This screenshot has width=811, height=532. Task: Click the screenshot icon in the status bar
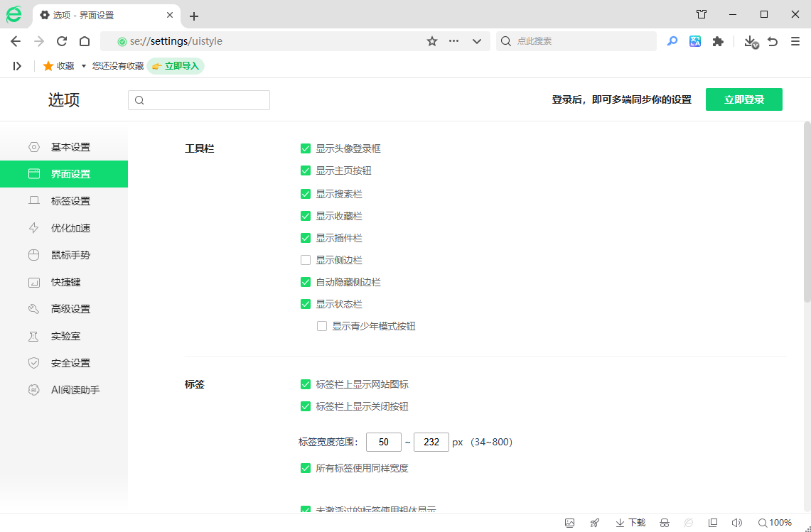click(569, 523)
